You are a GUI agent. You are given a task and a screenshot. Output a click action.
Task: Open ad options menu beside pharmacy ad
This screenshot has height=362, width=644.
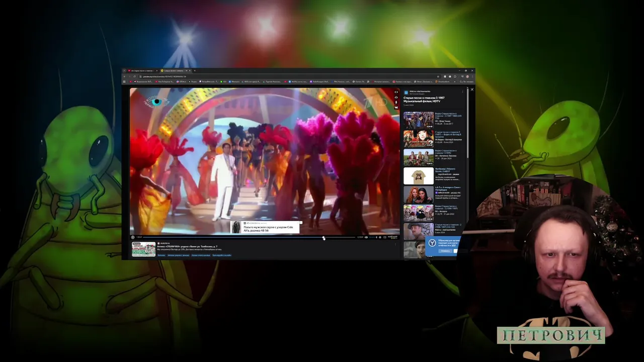[395, 244]
